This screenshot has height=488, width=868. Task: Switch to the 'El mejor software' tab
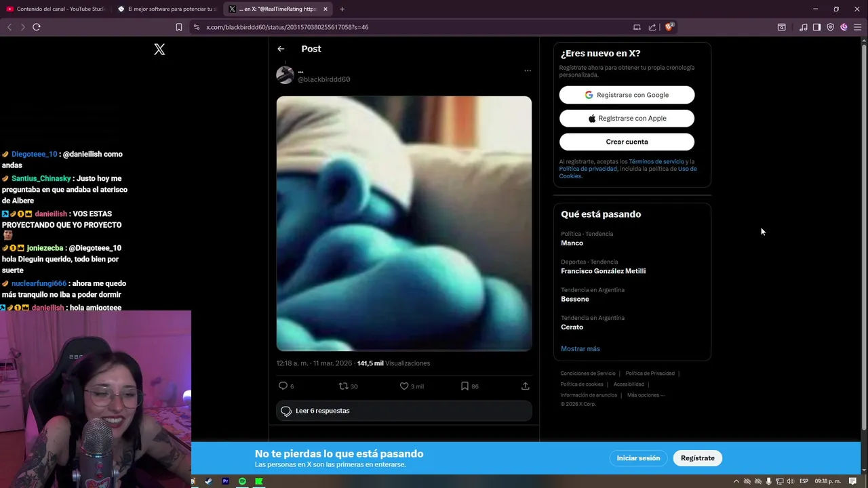point(167,9)
